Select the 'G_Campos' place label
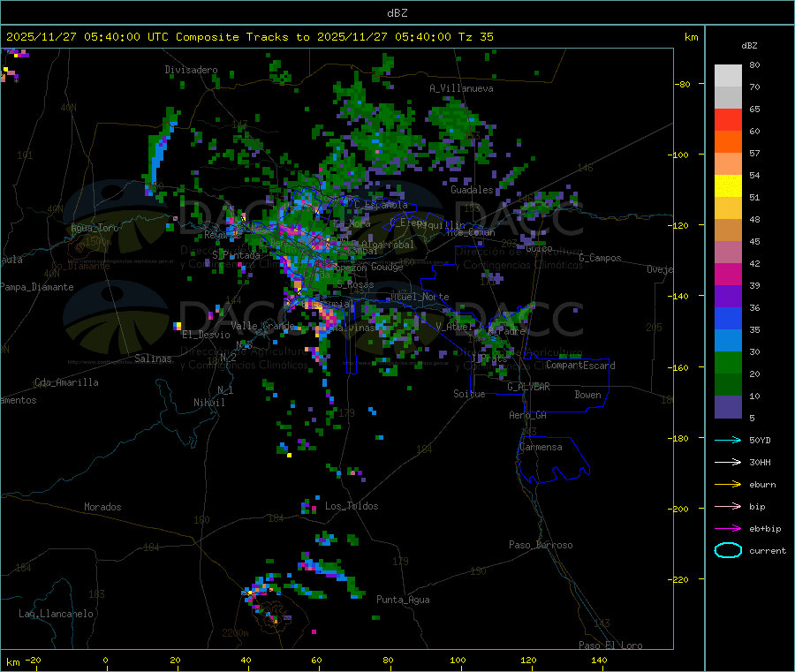The width and height of the screenshot is (795, 672). (600, 258)
